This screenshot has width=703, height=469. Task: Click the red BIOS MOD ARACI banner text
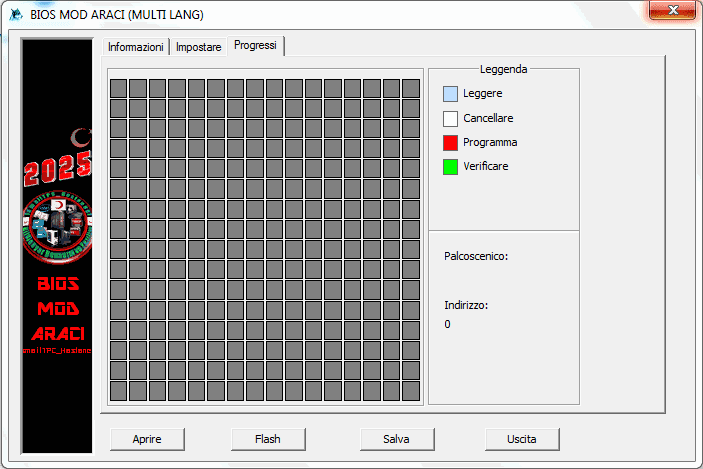(57, 308)
